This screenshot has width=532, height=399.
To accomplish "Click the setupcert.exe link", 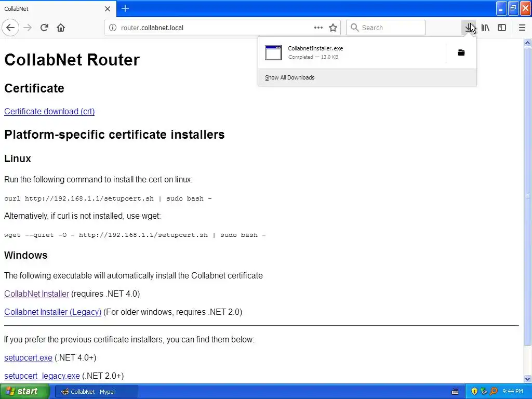I will pos(28,357).
